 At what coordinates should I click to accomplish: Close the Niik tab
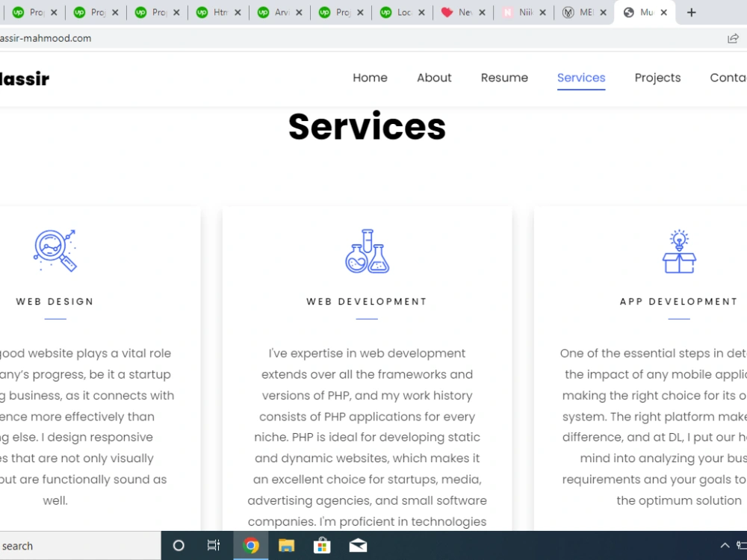[542, 13]
